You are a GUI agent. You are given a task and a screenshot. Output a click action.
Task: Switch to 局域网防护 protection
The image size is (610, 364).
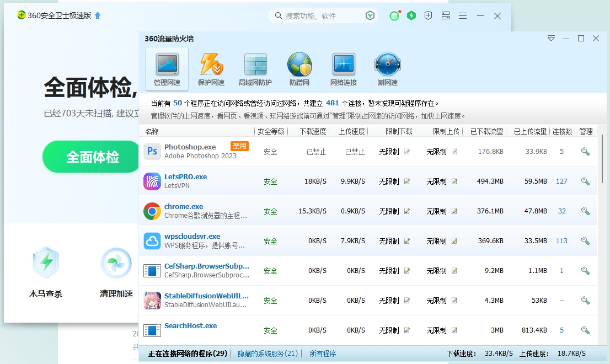pyautogui.click(x=255, y=67)
